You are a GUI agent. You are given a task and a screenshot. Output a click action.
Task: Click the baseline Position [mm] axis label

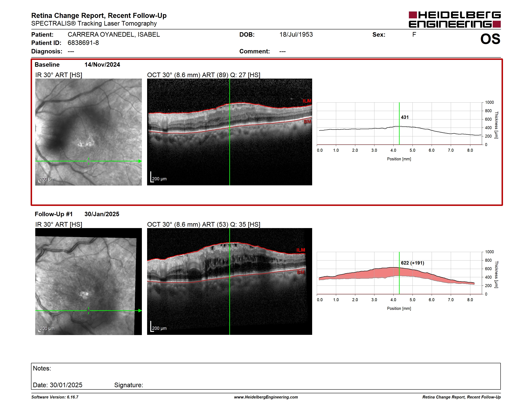pos(399,159)
